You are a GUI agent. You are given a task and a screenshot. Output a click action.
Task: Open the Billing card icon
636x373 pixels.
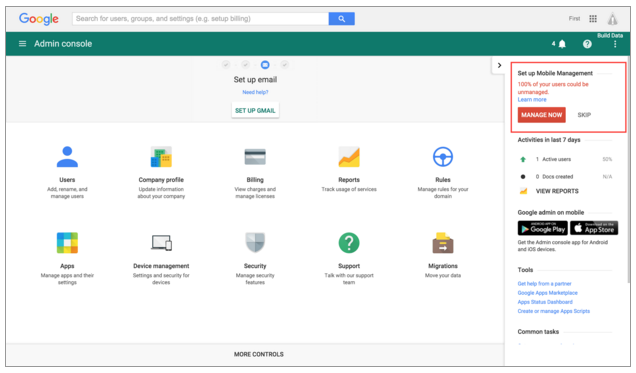coord(255,157)
